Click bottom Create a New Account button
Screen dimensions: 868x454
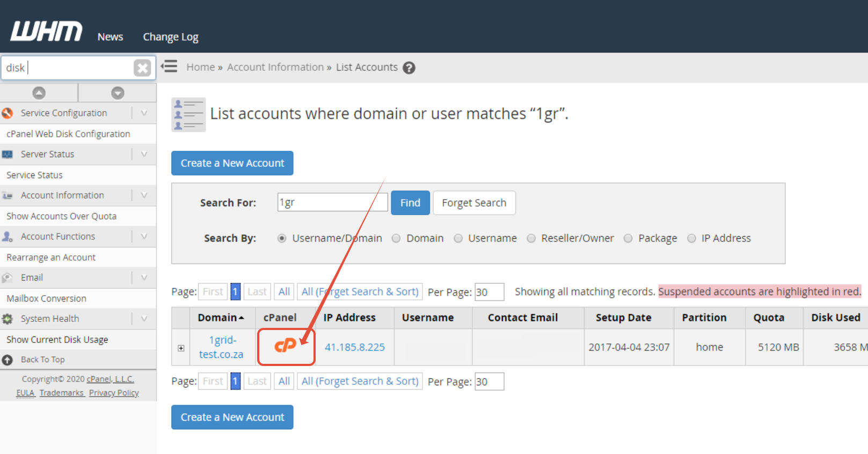click(232, 417)
